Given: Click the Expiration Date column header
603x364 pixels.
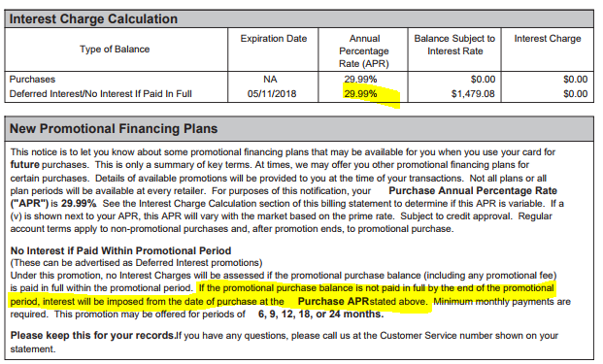Looking at the screenshot, I should pos(274,39).
